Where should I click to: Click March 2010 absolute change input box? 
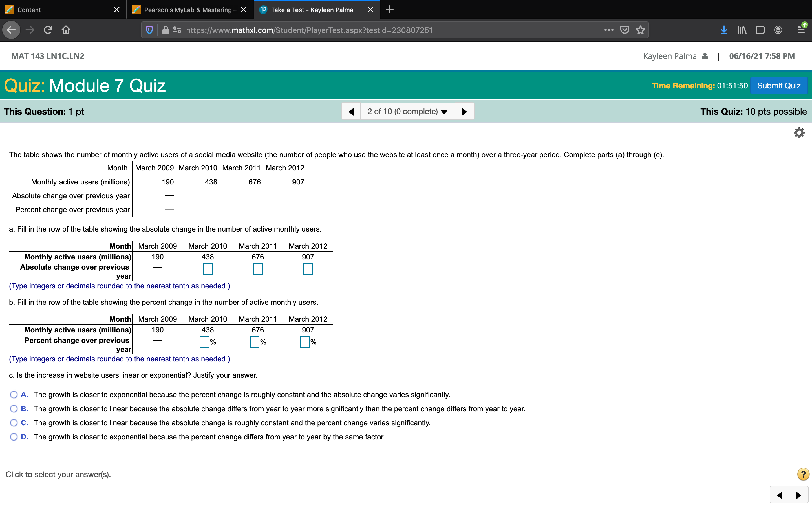pos(208,269)
